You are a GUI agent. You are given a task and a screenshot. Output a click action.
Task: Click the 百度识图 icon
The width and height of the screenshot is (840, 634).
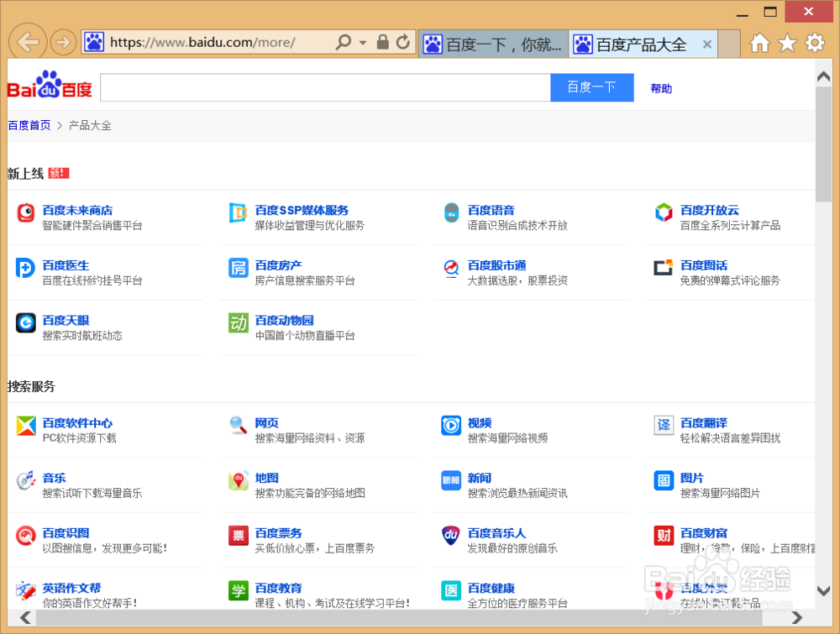tap(26, 536)
